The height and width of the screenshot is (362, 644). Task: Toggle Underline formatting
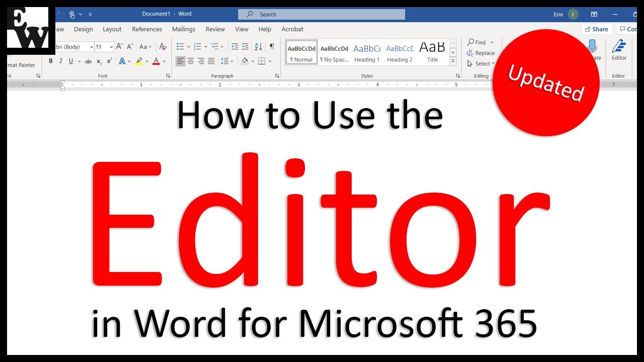point(71,61)
